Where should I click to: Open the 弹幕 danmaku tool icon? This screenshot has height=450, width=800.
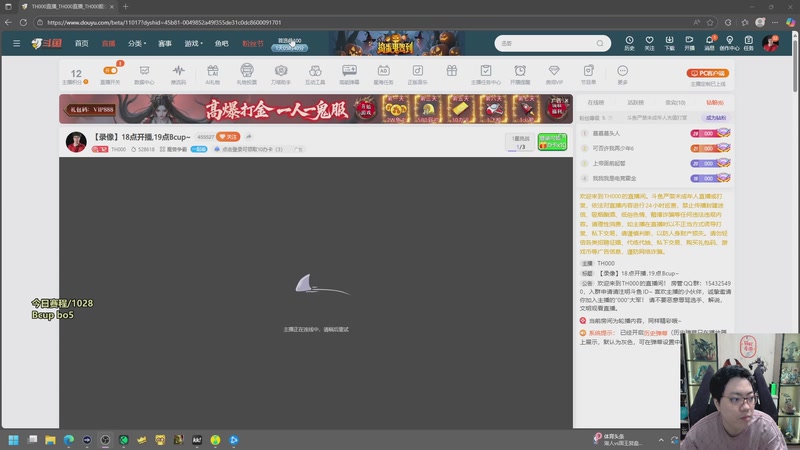pos(349,74)
